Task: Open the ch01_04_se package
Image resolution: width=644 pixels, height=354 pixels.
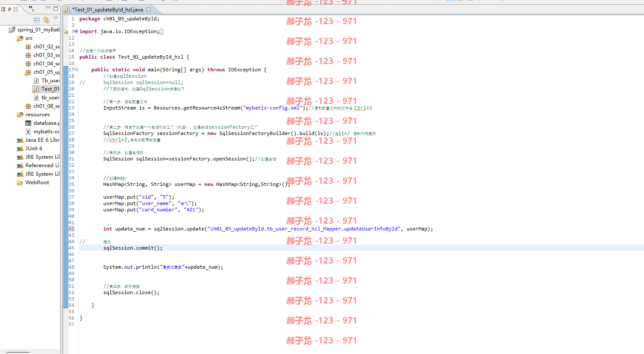Action: coord(42,64)
